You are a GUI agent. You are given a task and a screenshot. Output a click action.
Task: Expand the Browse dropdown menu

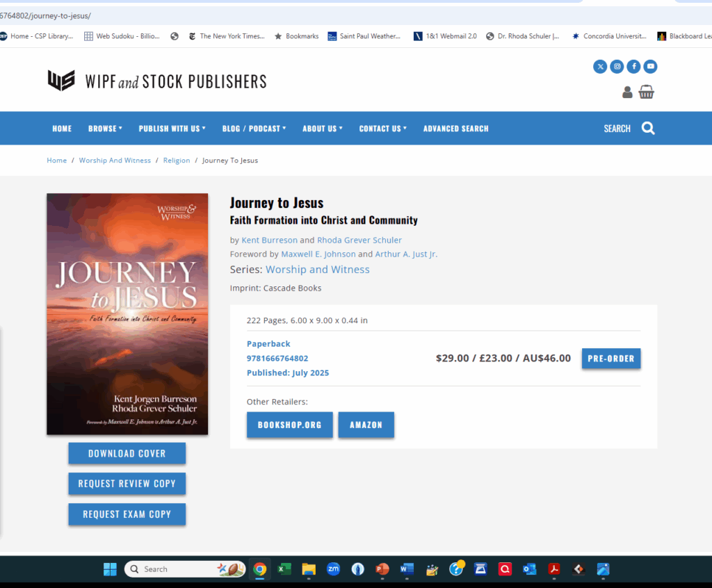point(106,129)
